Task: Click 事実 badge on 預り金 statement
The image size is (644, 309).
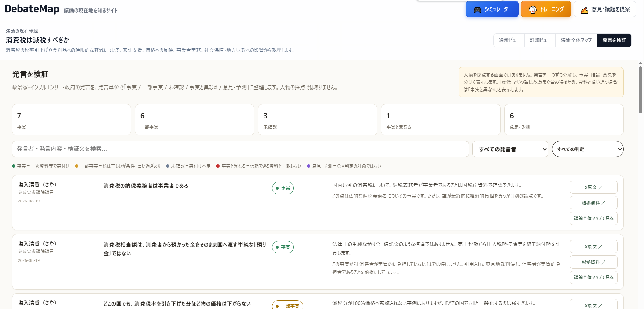Action: (x=283, y=247)
